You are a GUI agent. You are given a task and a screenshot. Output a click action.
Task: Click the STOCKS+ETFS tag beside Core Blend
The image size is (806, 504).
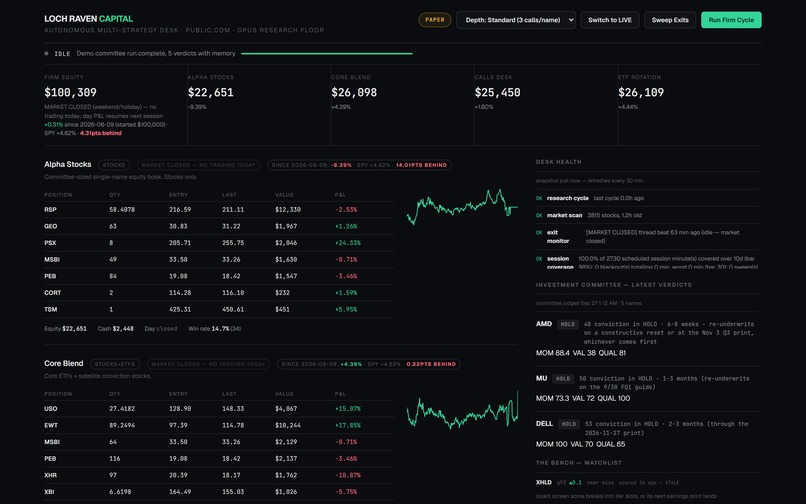[x=115, y=364]
